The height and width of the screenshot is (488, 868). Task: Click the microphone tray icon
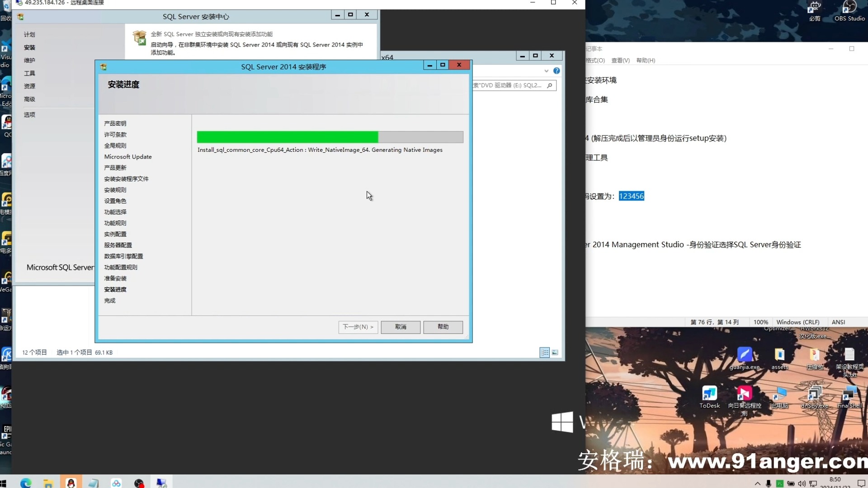769,483
